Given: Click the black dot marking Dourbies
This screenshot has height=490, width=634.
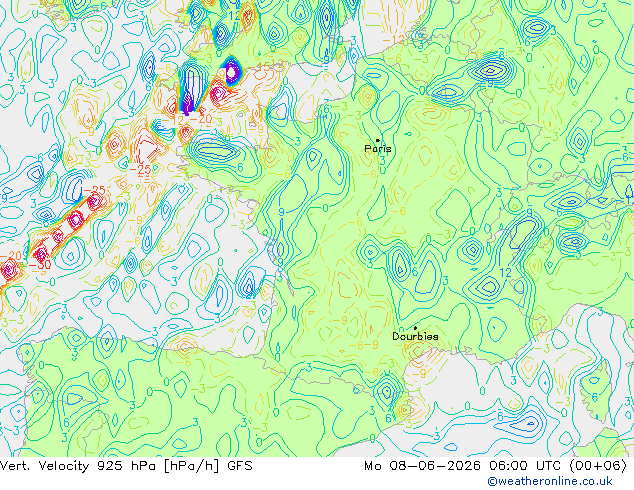Looking at the screenshot, I should (x=415, y=328).
